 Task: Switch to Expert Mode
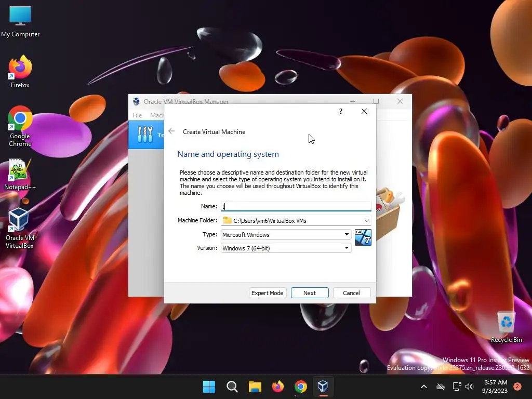point(268,293)
